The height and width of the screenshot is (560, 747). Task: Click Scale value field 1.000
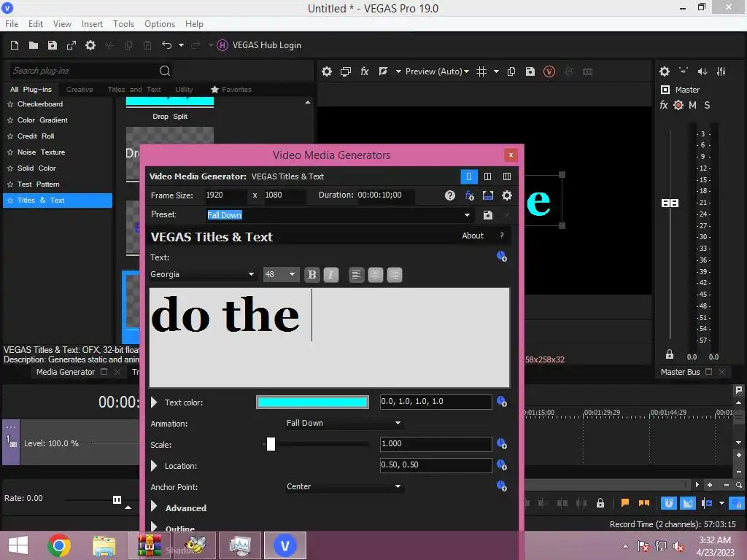point(436,444)
